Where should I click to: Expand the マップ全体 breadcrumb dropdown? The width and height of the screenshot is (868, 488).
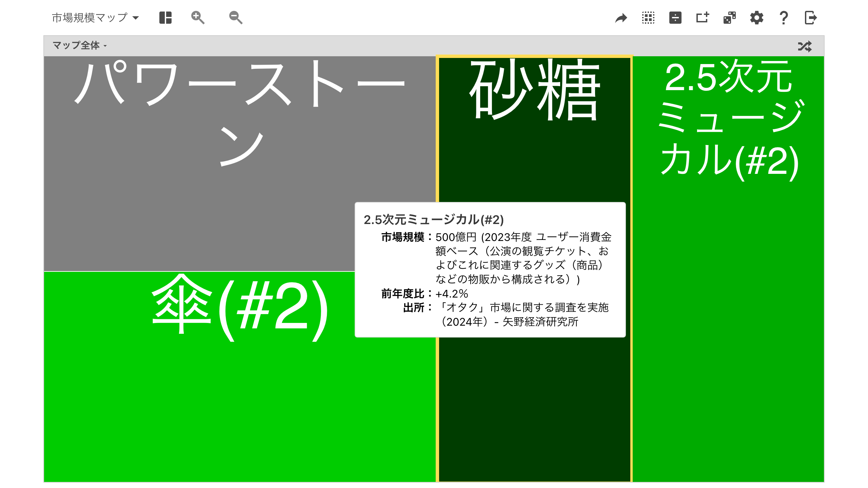coord(80,45)
